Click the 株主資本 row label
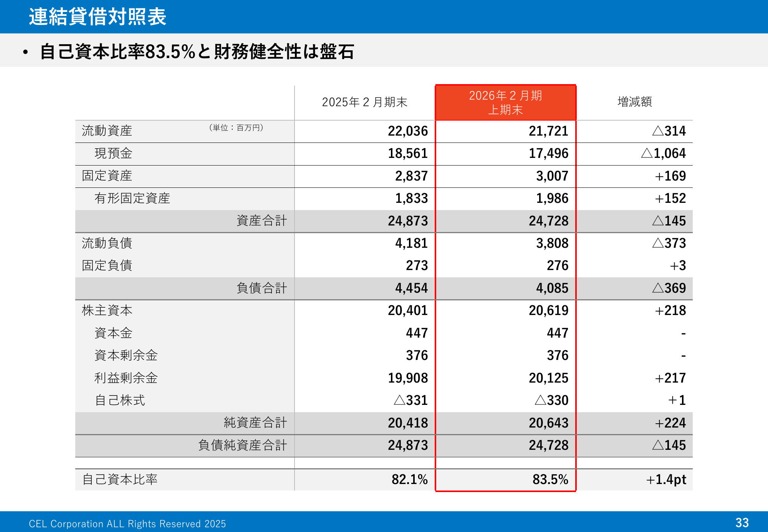This screenshot has height=532, width=768. point(107,310)
